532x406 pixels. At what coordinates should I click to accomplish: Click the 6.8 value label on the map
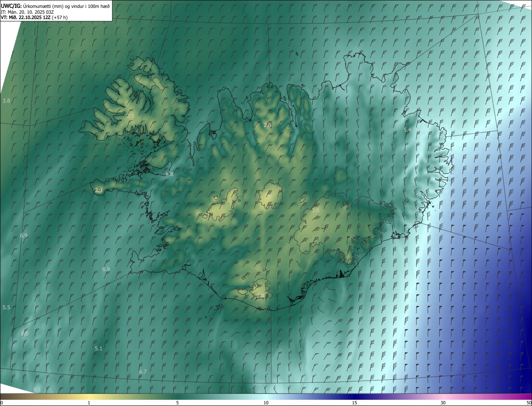[170, 174]
